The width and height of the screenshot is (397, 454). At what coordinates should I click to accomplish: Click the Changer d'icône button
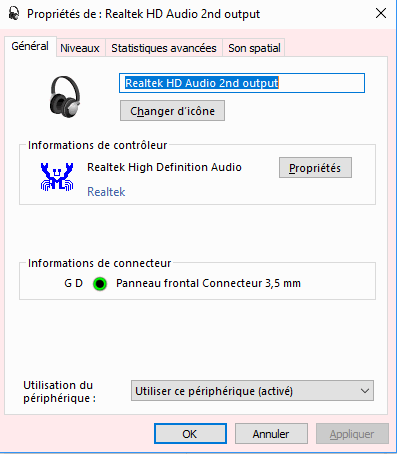click(x=172, y=111)
